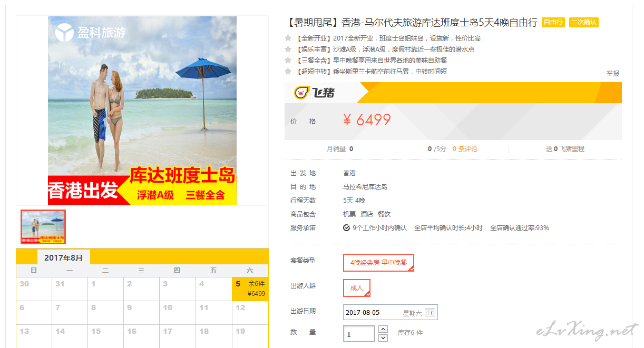The image size is (644, 348).
Task: Open the 0条评论 reviews link
Action: (465, 149)
